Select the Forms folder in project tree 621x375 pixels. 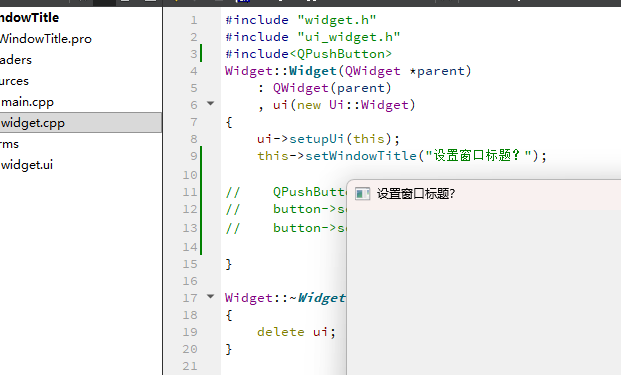(x=10, y=144)
